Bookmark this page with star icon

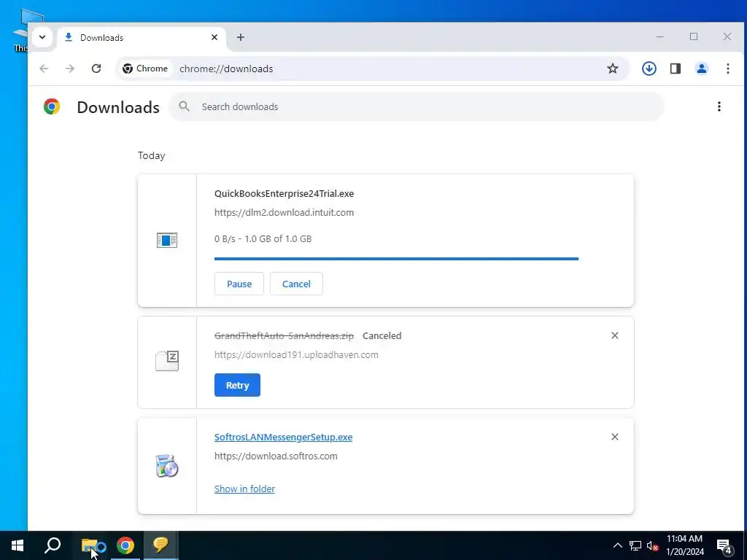(613, 69)
